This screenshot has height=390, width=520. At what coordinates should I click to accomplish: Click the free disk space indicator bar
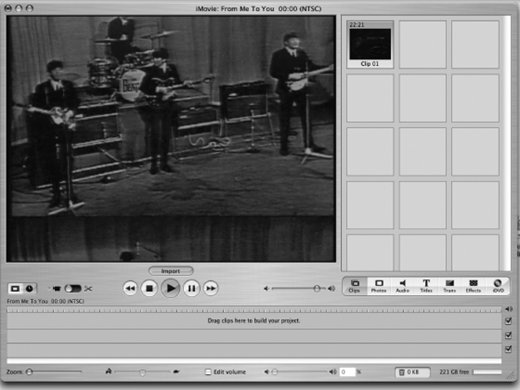coord(487,372)
